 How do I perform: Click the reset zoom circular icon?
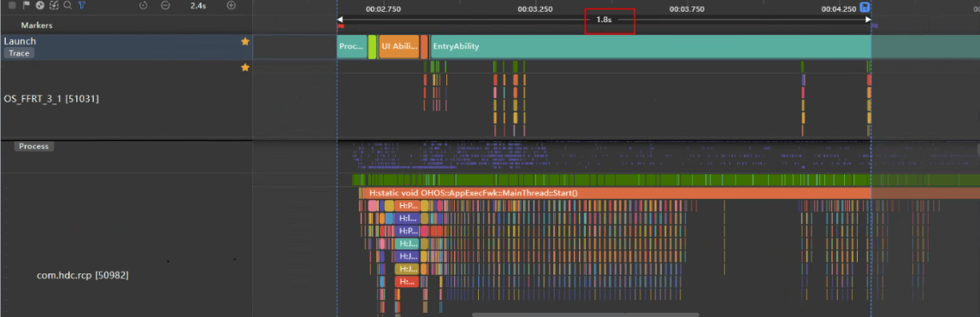coord(143,5)
